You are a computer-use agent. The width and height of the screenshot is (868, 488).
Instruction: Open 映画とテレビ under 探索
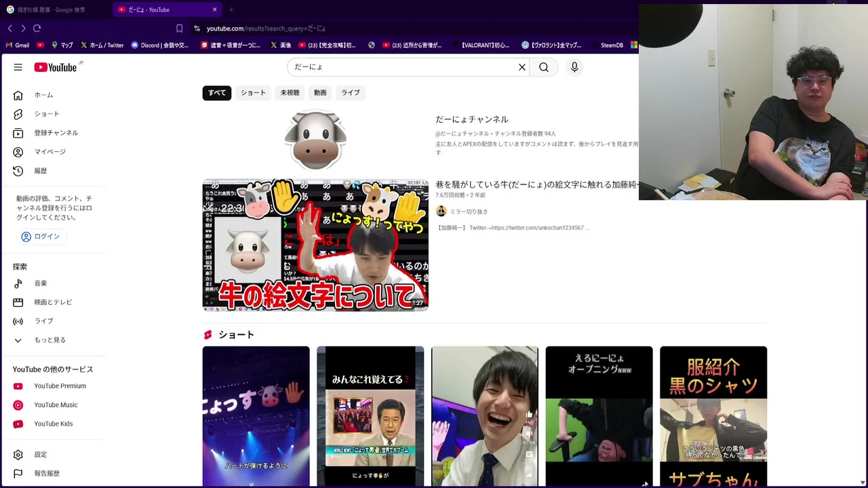point(54,302)
